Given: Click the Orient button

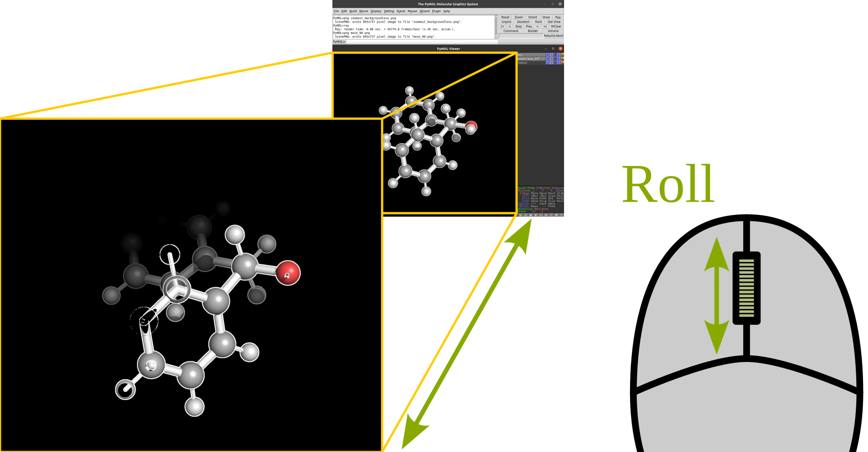Looking at the screenshot, I should (533, 17).
